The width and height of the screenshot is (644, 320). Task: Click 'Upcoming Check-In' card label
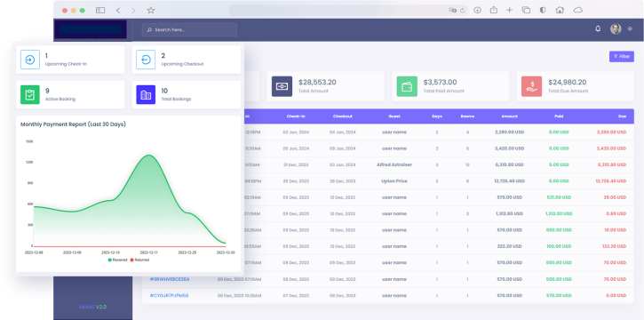pos(66,64)
